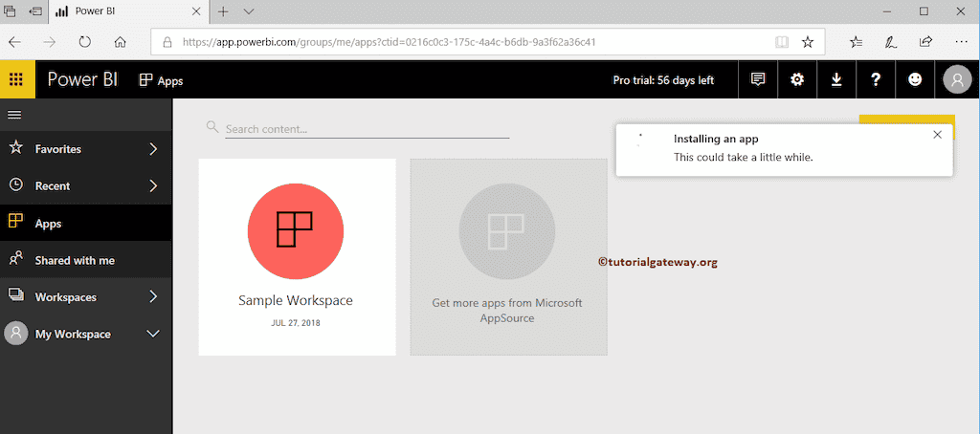
Task: Click the Workspaces stacked icon in sidebar
Action: [x=16, y=295]
